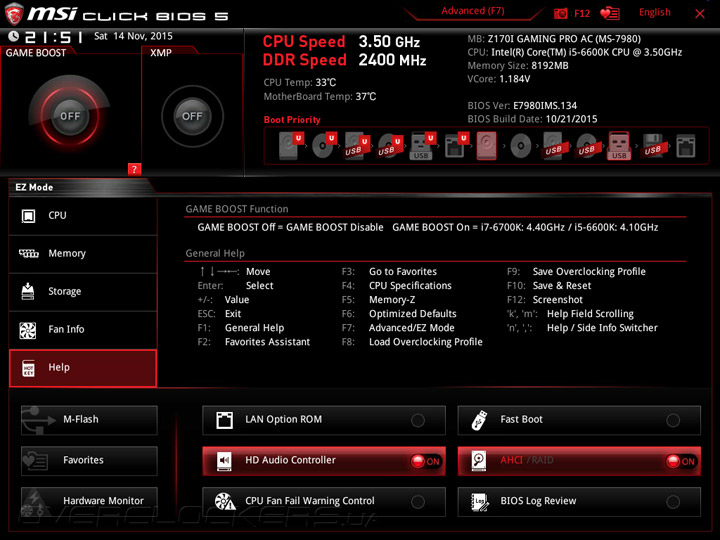This screenshot has height=540, width=720.
Task: Select the first UEFI hard disk boot device
Action: pos(290,146)
